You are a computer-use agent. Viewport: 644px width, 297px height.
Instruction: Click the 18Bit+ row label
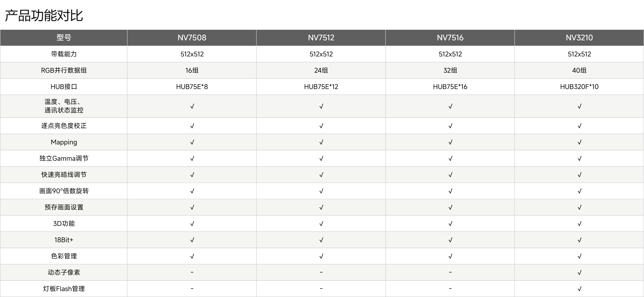click(64, 240)
